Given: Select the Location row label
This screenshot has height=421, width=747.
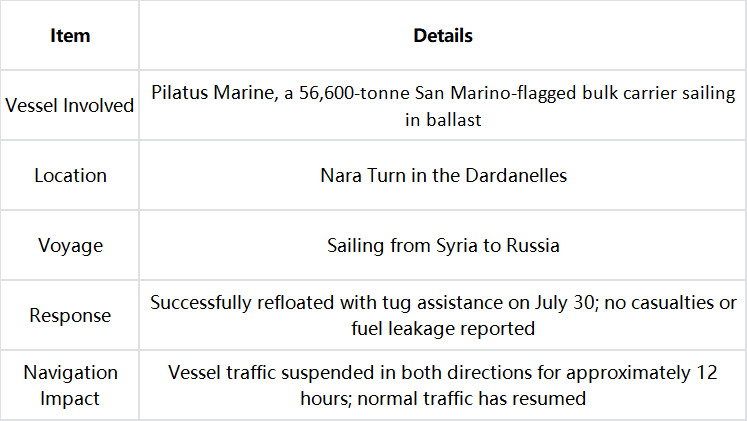Looking at the screenshot, I should (x=70, y=175).
